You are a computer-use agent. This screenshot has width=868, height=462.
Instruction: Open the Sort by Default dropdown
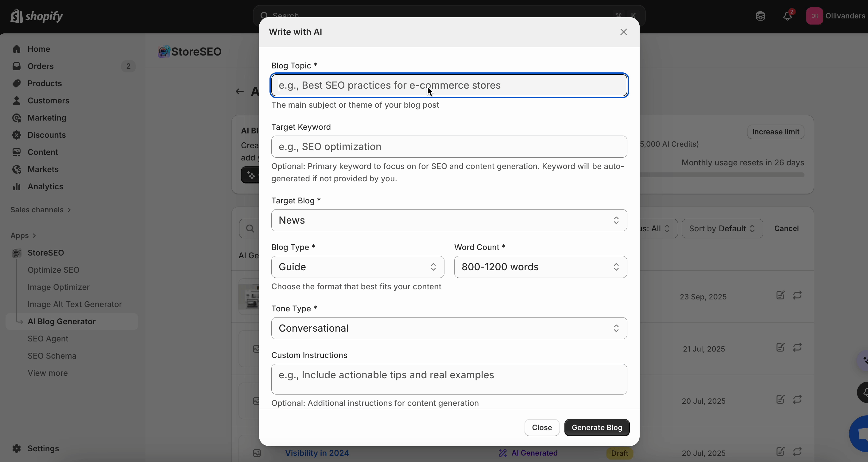(722, 229)
